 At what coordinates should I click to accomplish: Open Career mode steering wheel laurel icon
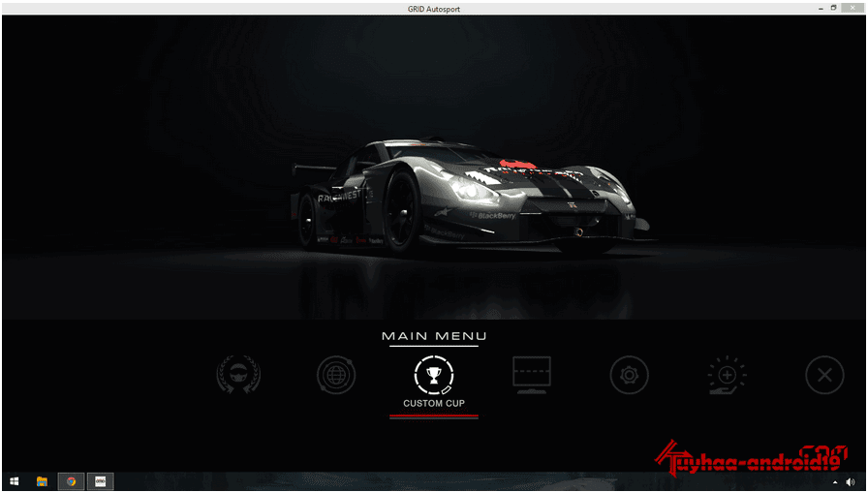(x=238, y=375)
